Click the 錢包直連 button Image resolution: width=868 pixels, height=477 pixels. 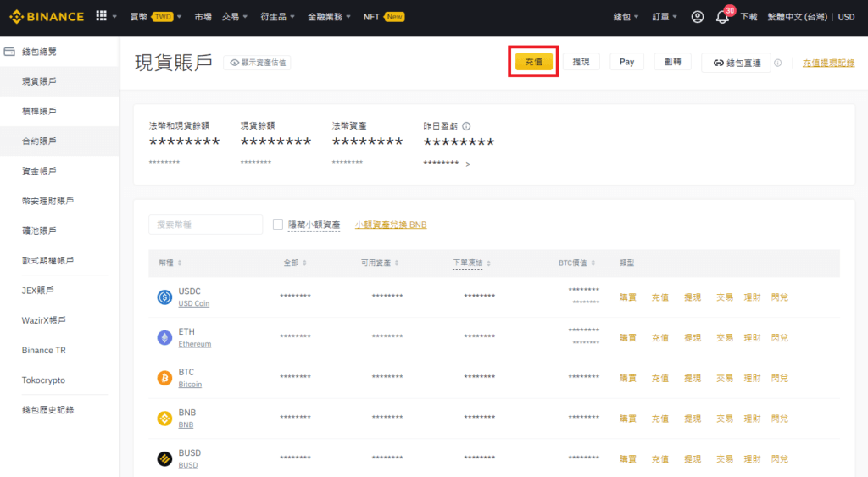[x=737, y=63]
